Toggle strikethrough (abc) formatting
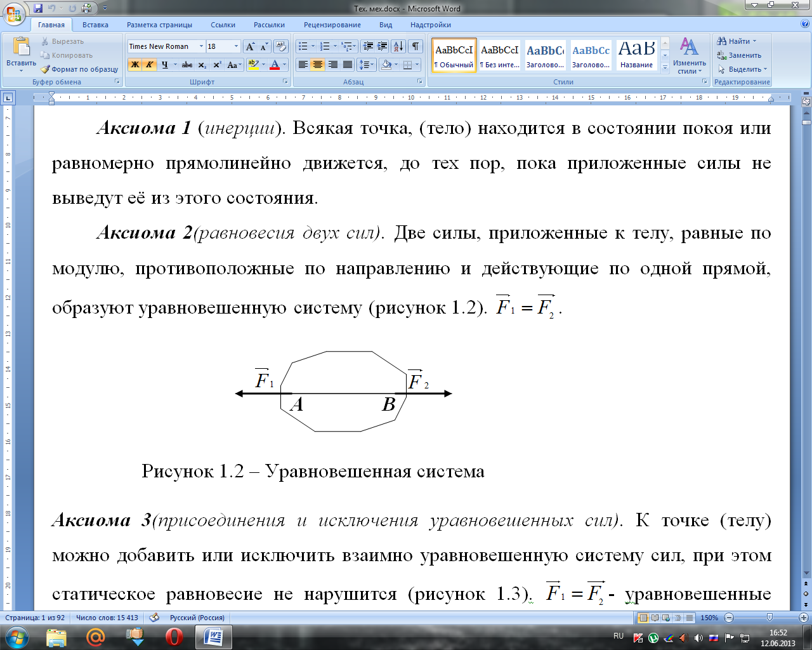Image resolution: width=812 pixels, height=650 pixels. coord(187,65)
